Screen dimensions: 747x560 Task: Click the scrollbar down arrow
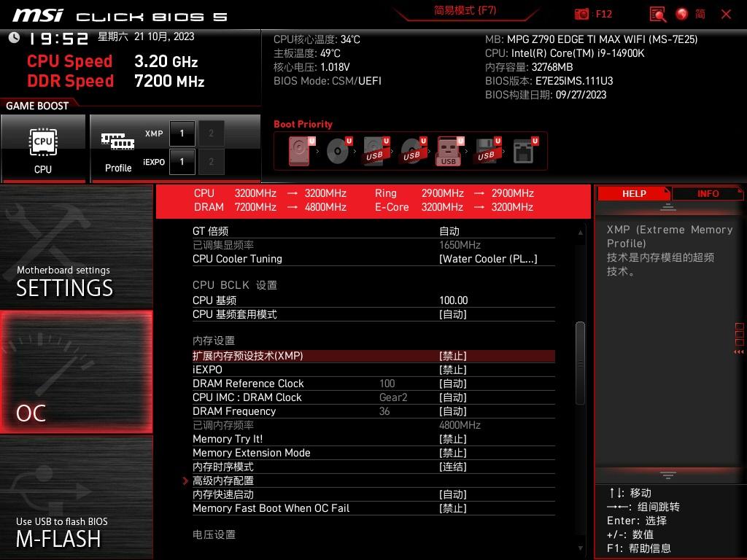580,548
